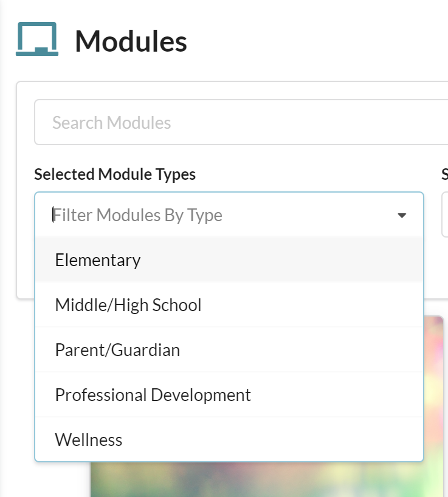Collapse the module type list via caret
The image size is (448, 497).
coord(402,216)
